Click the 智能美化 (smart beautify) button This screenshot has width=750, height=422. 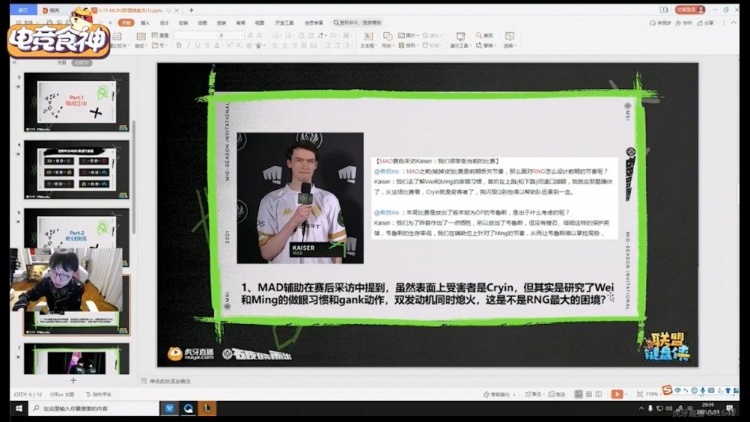497,394
